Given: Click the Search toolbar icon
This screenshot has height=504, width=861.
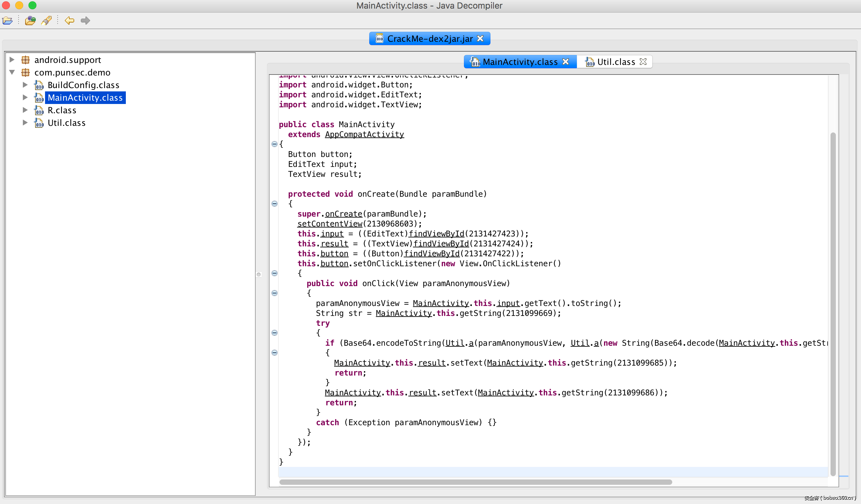Looking at the screenshot, I should point(46,21).
